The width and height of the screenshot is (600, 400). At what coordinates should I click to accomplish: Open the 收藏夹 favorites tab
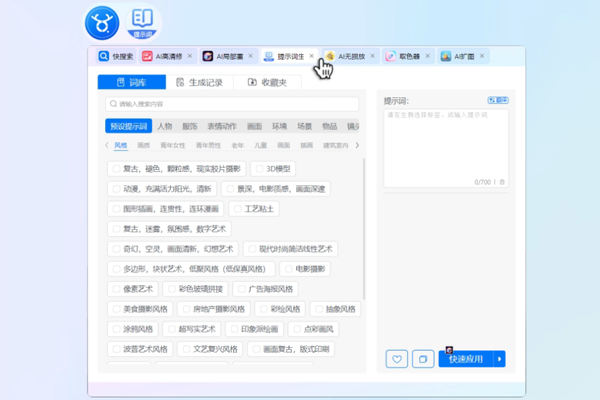click(x=265, y=82)
